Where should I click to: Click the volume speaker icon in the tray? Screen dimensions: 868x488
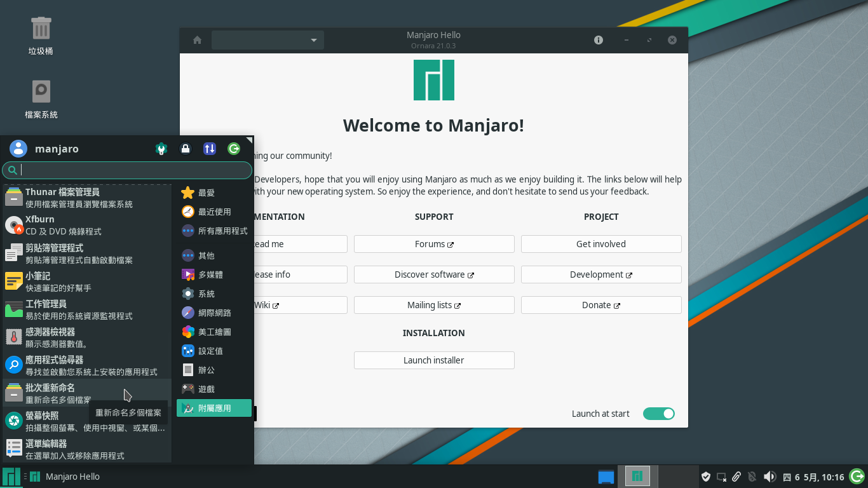pyautogui.click(x=770, y=477)
